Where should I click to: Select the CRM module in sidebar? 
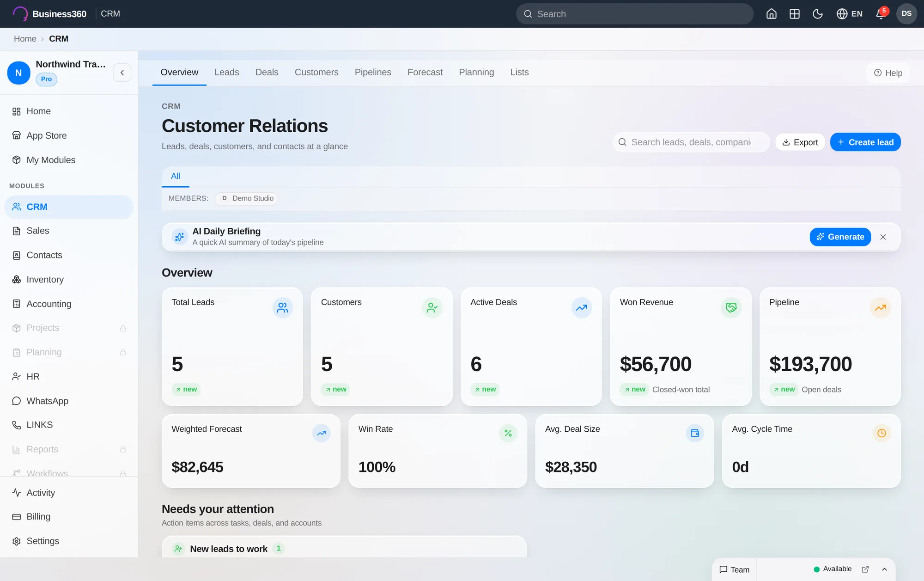(69, 207)
